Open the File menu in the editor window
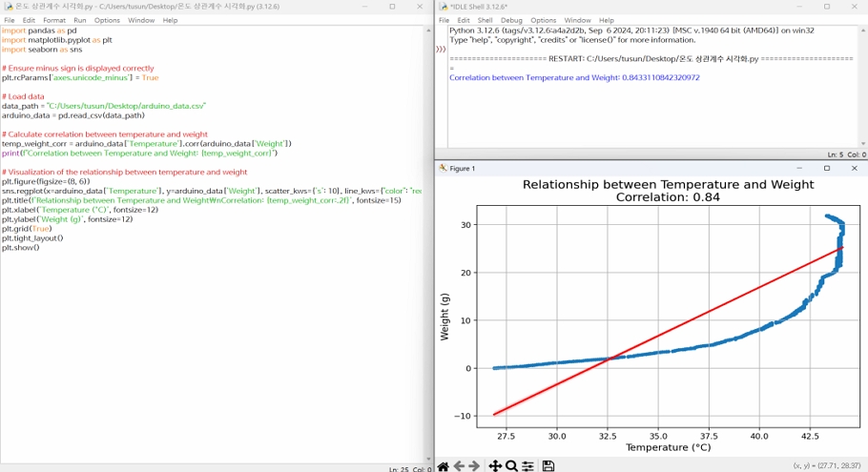The image size is (868, 472). (10, 20)
